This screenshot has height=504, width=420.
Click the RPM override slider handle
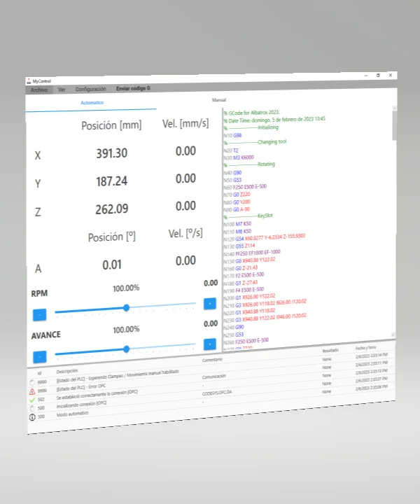[126, 308]
